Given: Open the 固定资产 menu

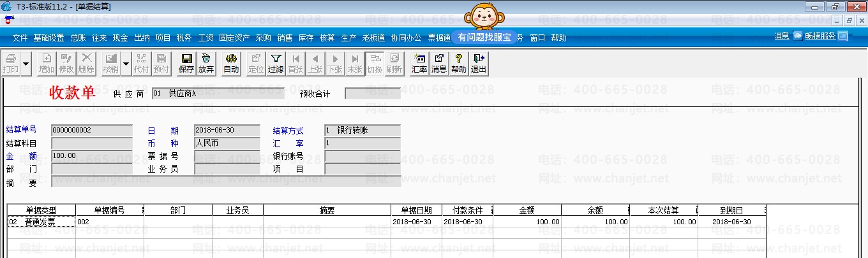Looking at the screenshot, I should pyautogui.click(x=234, y=38).
